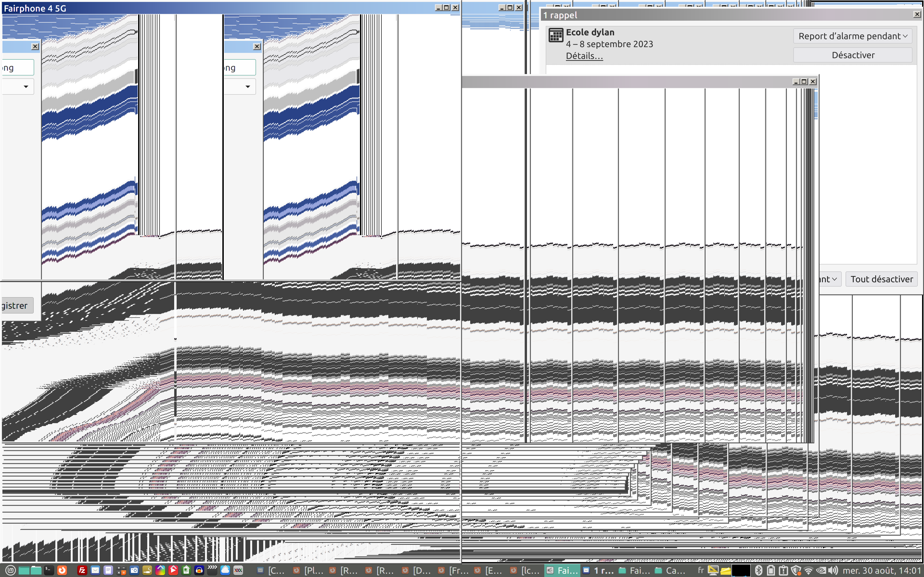Click 'Tout désactiver' button
Image resolution: width=924 pixels, height=577 pixels.
pos(881,279)
